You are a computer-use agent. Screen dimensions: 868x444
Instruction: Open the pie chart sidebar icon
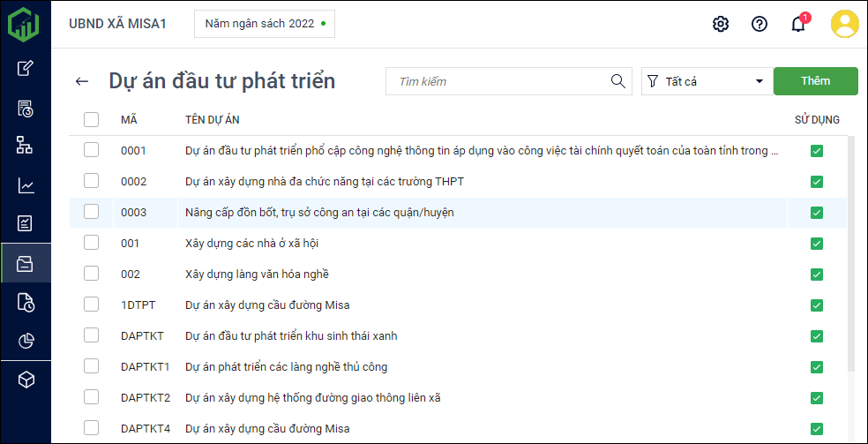(26, 341)
